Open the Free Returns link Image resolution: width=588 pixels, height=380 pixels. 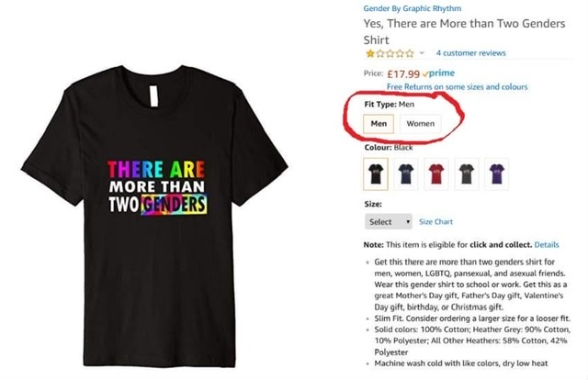457,87
